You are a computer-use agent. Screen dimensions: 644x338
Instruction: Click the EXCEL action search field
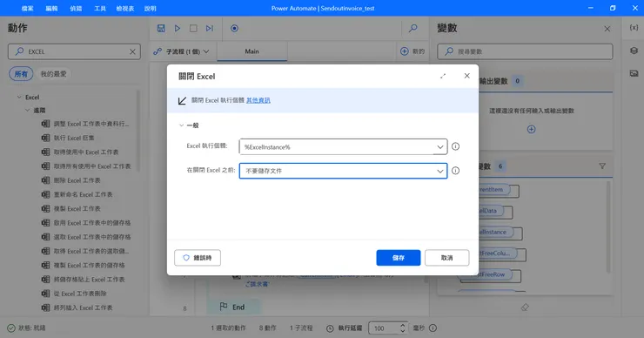click(74, 51)
